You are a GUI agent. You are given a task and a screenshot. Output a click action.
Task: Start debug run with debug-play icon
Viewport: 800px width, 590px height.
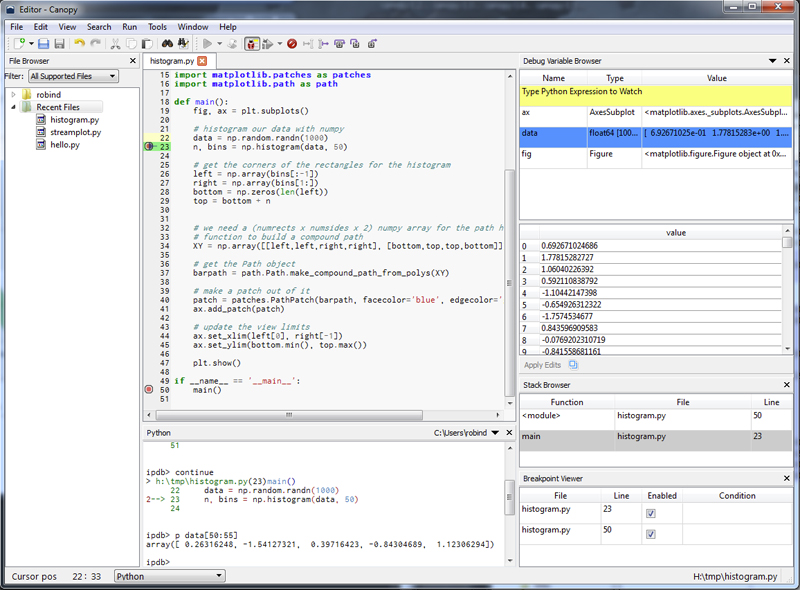pos(267,44)
